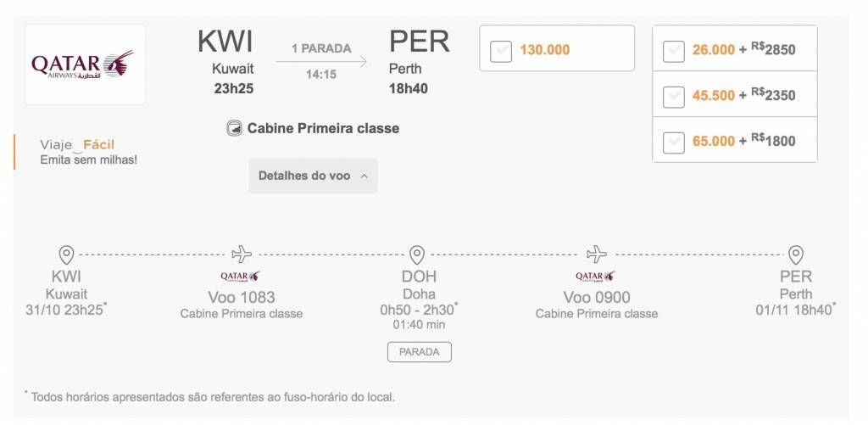The image size is (868, 425).
Task: Select the 45.500 + R$2350 option
Action: [x=674, y=97]
